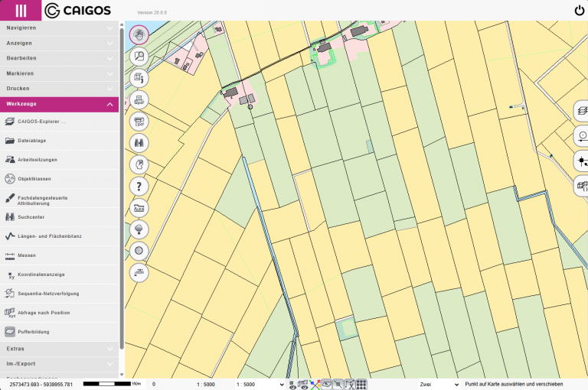The image size is (588, 390).
Task: Open CAIGOS-Explorer tool
Action: (59, 122)
